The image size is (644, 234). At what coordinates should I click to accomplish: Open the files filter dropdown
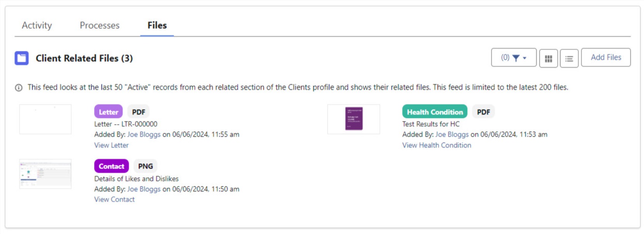tap(513, 58)
